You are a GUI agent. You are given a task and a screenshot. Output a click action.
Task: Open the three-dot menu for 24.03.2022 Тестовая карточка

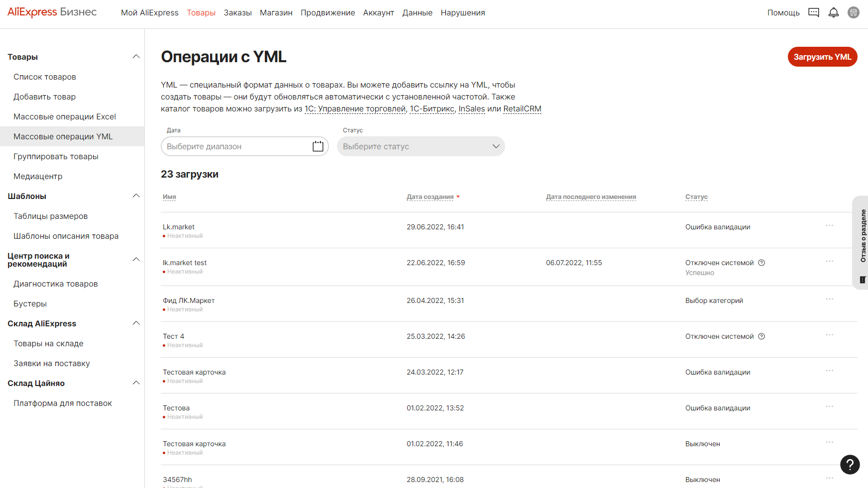click(830, 371)
